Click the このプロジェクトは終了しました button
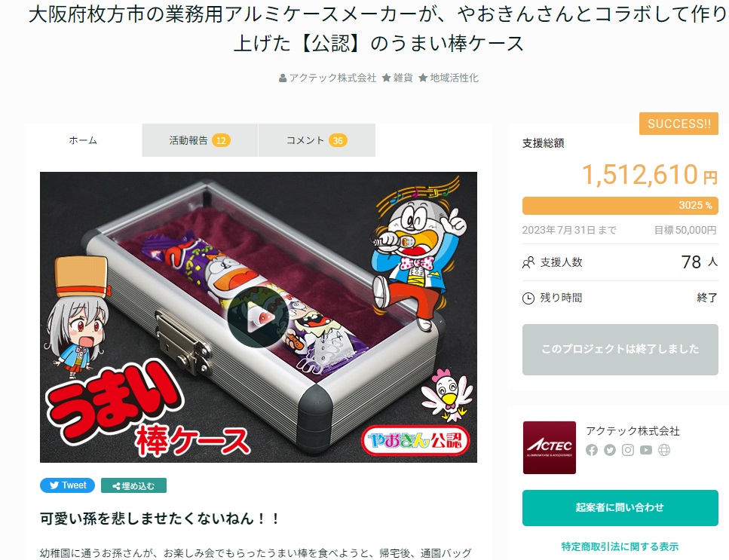Screen dimensions: 729x560 click(x=620, y=350)
